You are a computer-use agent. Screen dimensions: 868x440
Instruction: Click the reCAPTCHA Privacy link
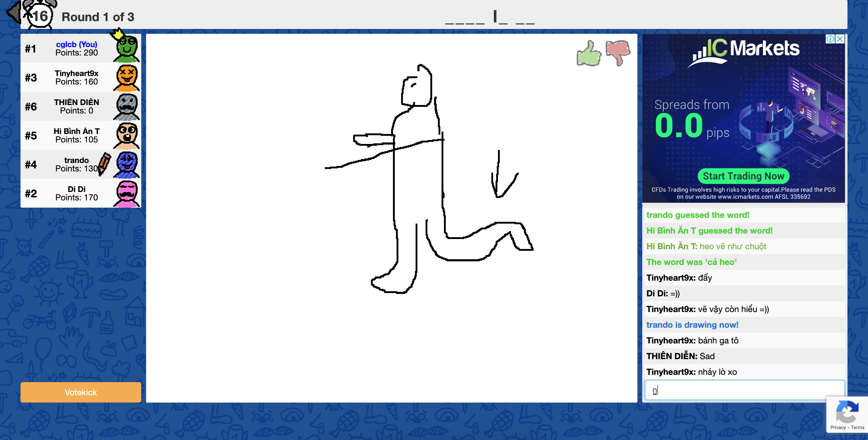tap(838, 428)
